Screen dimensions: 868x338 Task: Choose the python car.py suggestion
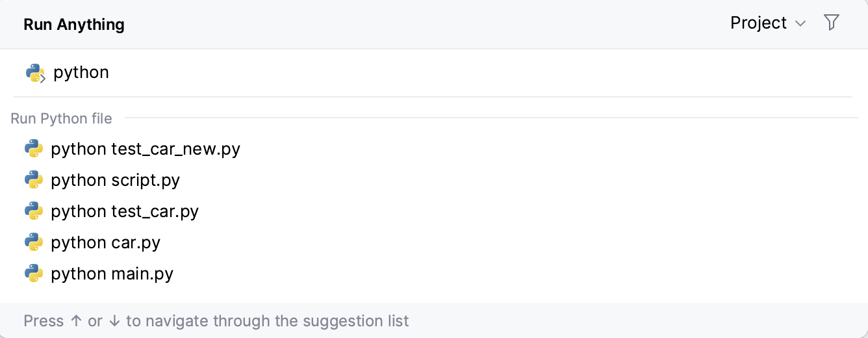[106, 242]
